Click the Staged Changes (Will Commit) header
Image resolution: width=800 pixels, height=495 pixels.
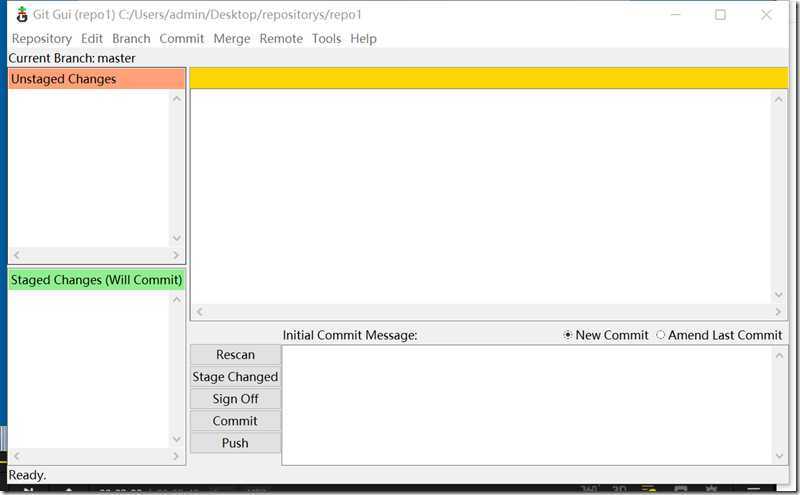coord(96,280)
